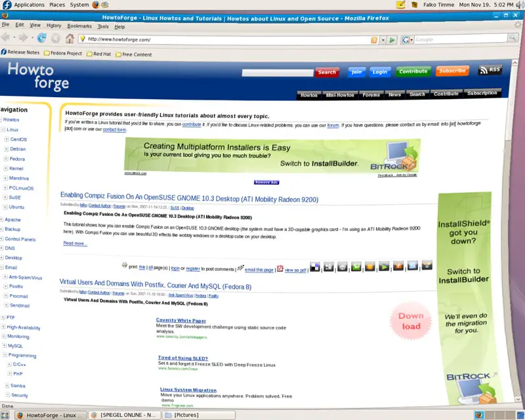
Task: Click the blue Remove Ads button
Action: point(266,182)
